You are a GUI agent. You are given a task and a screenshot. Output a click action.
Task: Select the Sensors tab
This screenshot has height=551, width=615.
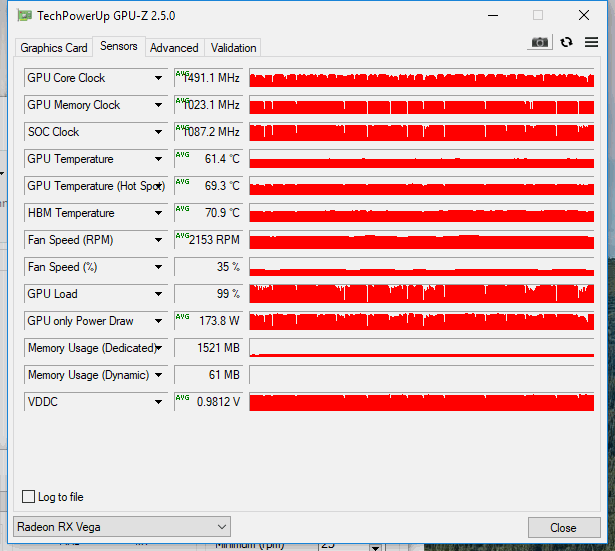click(118, 46)
